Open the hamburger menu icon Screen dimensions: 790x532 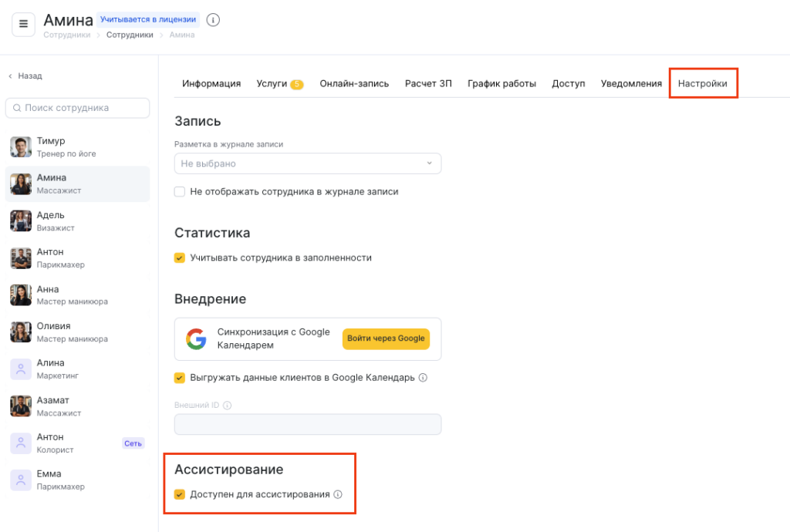[x=23, y=24]
